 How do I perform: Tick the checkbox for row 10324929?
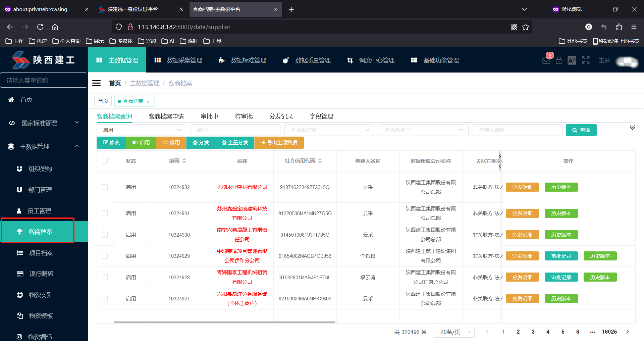[x=105, y=256]
